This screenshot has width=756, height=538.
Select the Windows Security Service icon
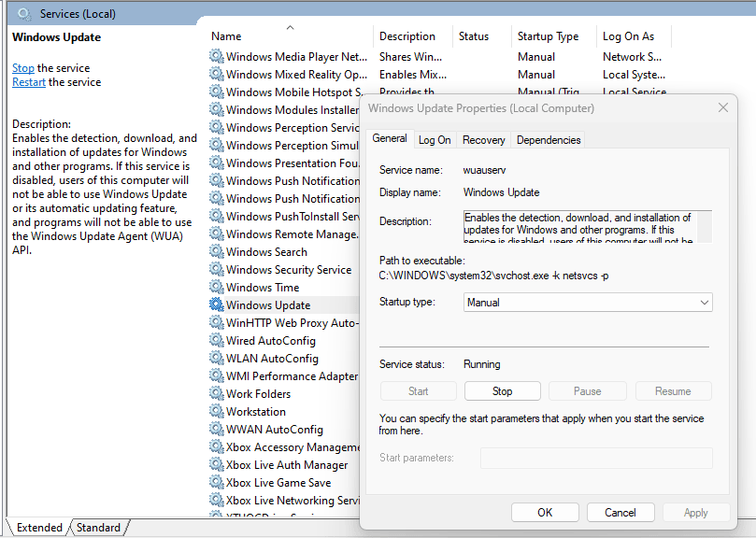[216, 269]
